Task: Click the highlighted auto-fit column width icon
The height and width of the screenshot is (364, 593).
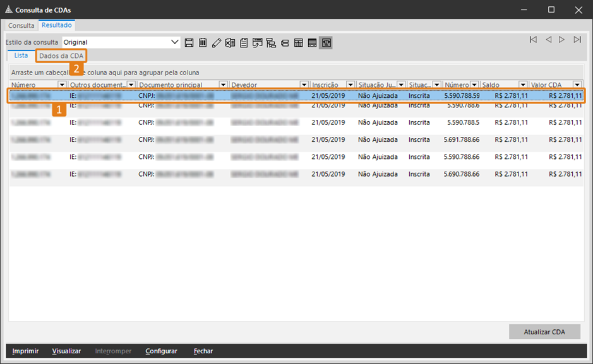Action: coord(326,43)
